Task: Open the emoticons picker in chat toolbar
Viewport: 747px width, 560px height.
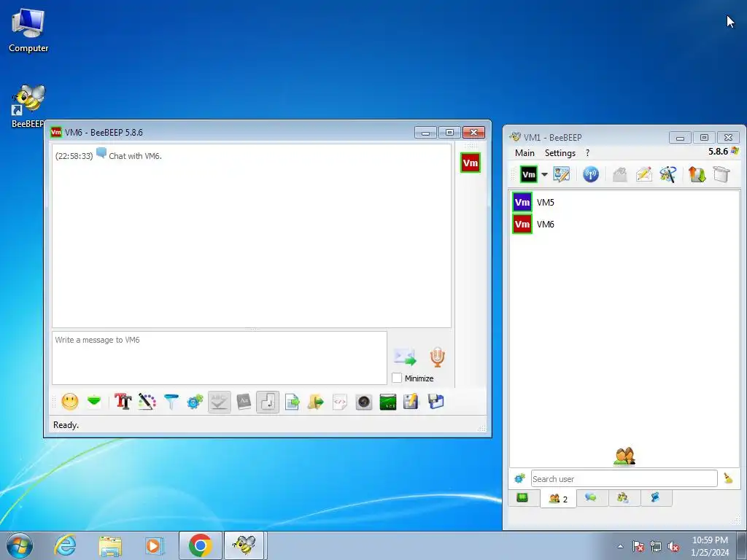Action: (x=70, y=402)
